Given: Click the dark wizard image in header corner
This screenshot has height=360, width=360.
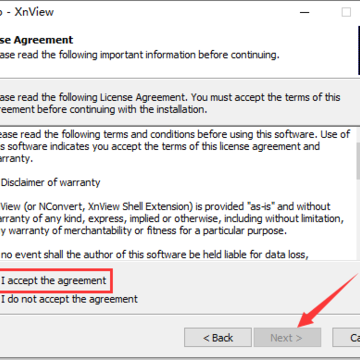Looking at the screenshot, I should pyautogui.click(x=359, y=50).
